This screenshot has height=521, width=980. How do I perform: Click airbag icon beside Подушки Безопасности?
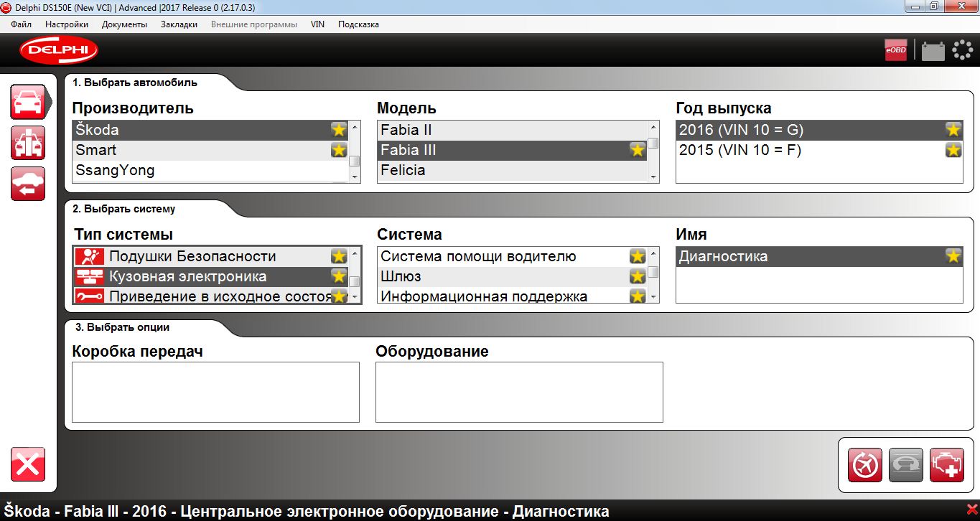pos(90,256)
